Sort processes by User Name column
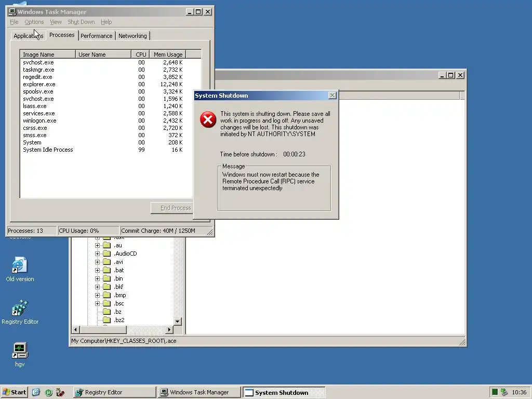This screenshot has width=532, height=399. point(103,54)
